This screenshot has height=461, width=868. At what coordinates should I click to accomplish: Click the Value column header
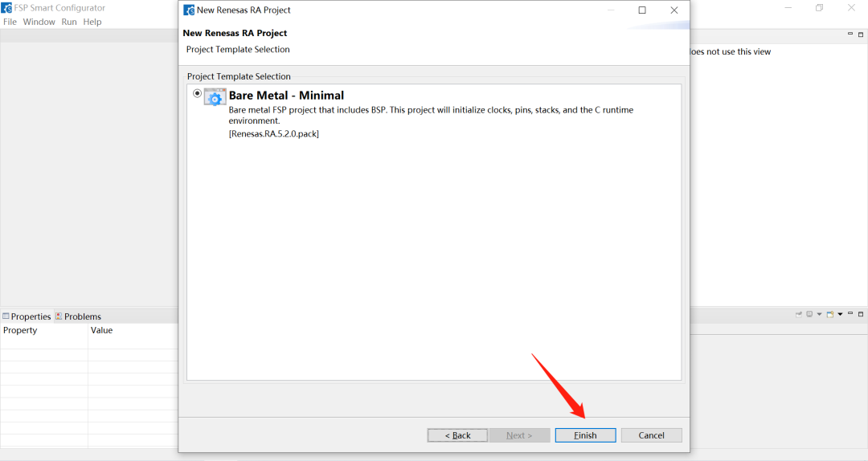[x=102, y=330]
